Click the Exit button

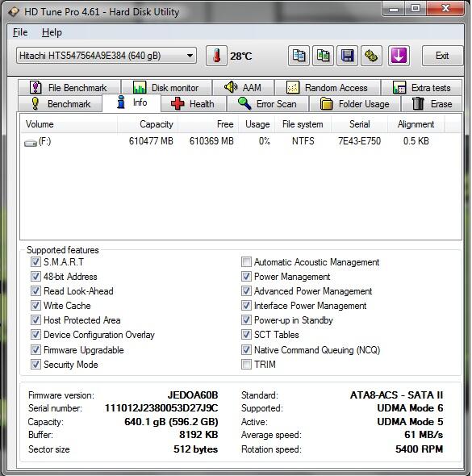click(442, 56)
